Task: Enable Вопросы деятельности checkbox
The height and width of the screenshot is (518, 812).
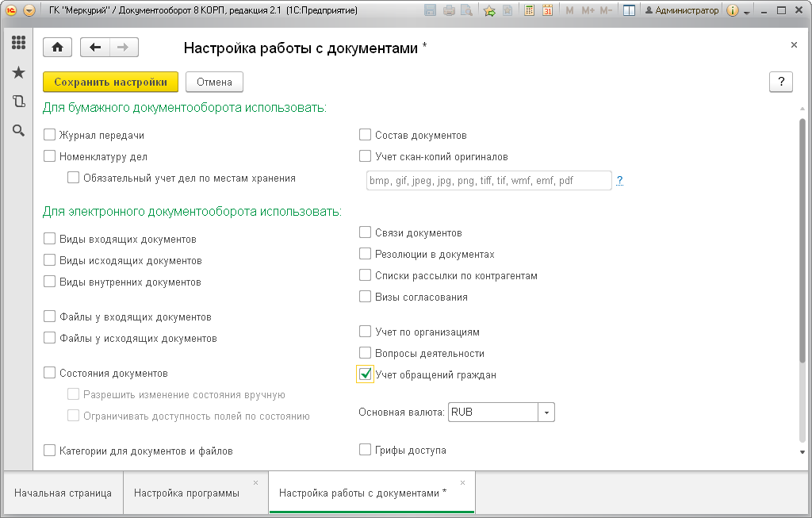Action: (x=365, y=353)
